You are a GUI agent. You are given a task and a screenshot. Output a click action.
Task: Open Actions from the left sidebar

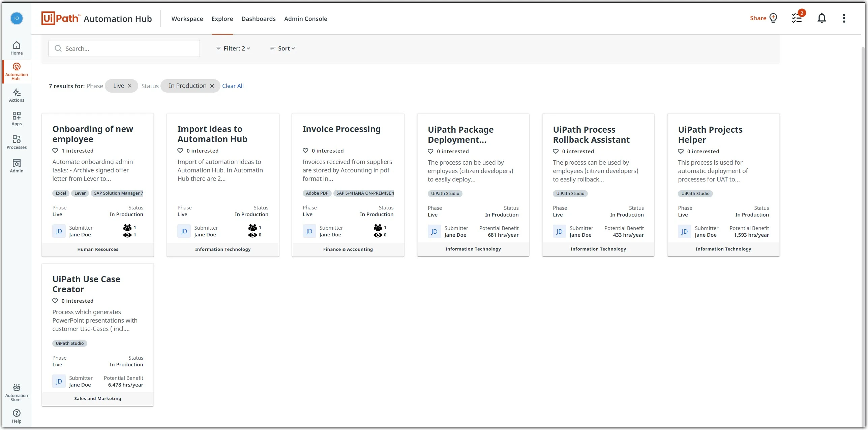point(17,95)
